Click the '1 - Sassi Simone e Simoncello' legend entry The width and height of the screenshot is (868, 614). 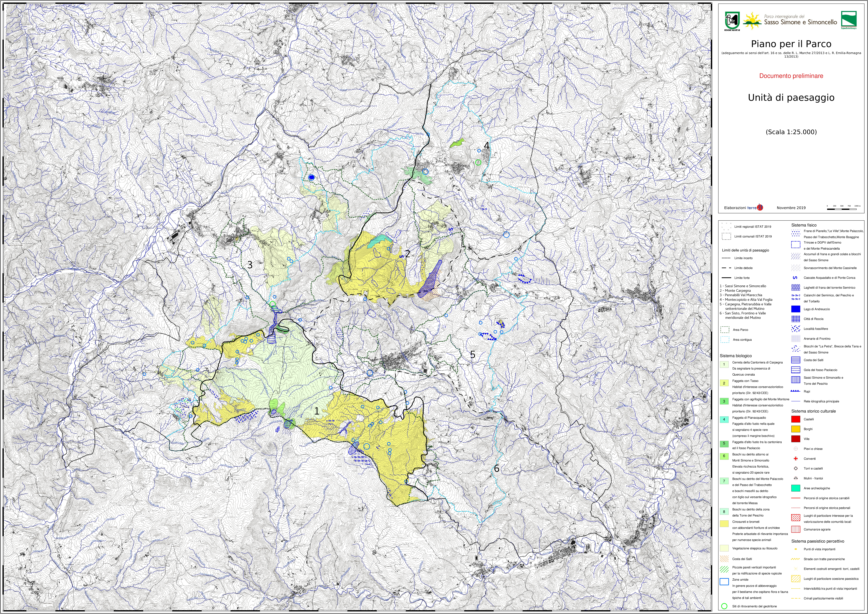point(743,286)
